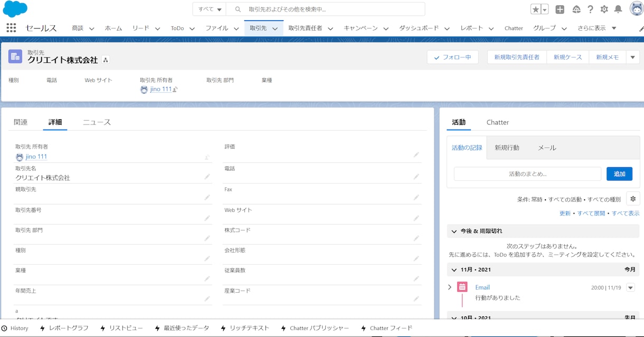Viewport: 644px width, 337px height.
Task: Expand the Email activity details chevron
Action: coord(450,287)
